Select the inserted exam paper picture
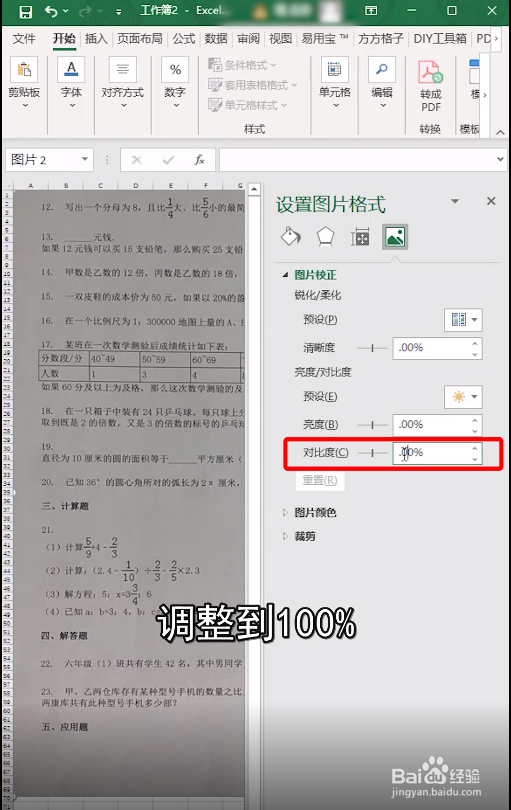 coord(129,491)
